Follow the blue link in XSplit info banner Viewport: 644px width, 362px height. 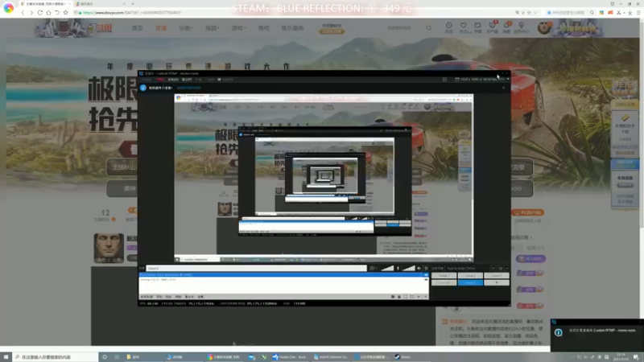(189, 88)
